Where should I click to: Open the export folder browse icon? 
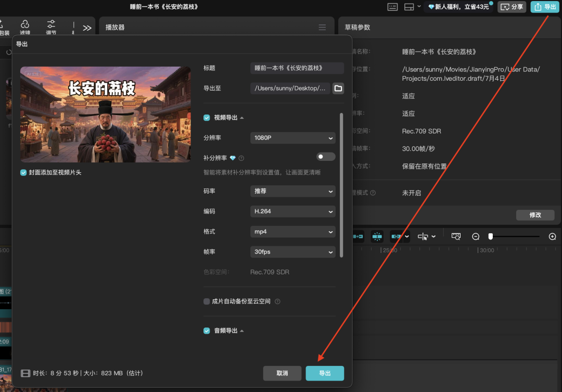point(338,88)
